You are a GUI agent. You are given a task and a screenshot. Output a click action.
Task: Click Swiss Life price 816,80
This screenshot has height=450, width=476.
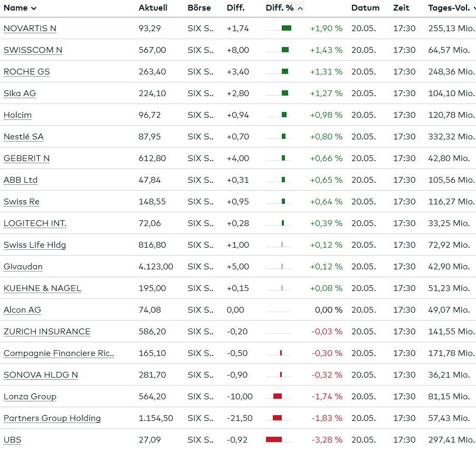point(152,245)
